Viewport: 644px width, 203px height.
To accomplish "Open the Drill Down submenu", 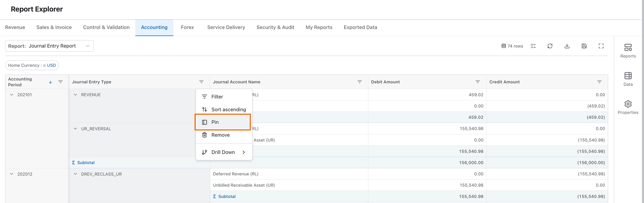I will click(224, 152).
